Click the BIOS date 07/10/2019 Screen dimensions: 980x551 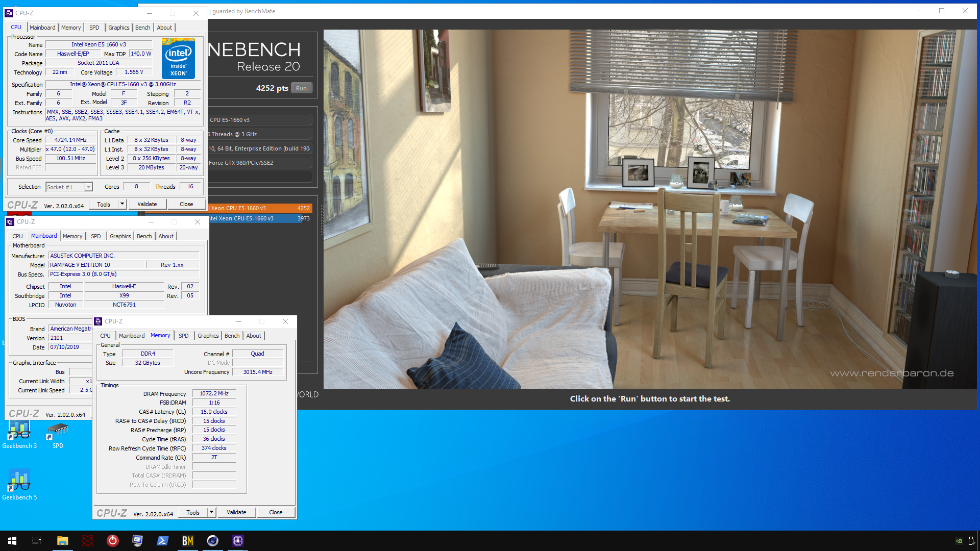70,347
